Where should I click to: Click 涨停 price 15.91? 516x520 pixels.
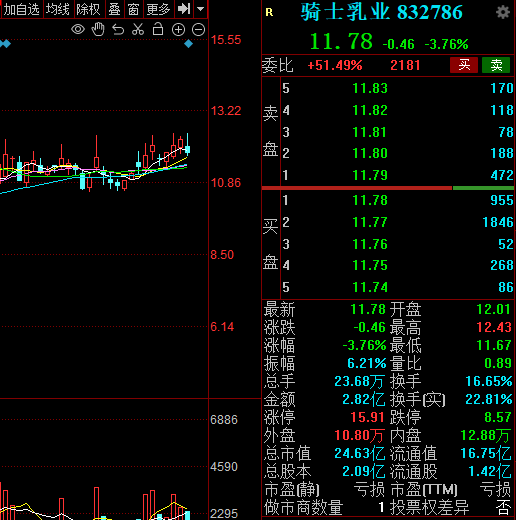[368, 417]
